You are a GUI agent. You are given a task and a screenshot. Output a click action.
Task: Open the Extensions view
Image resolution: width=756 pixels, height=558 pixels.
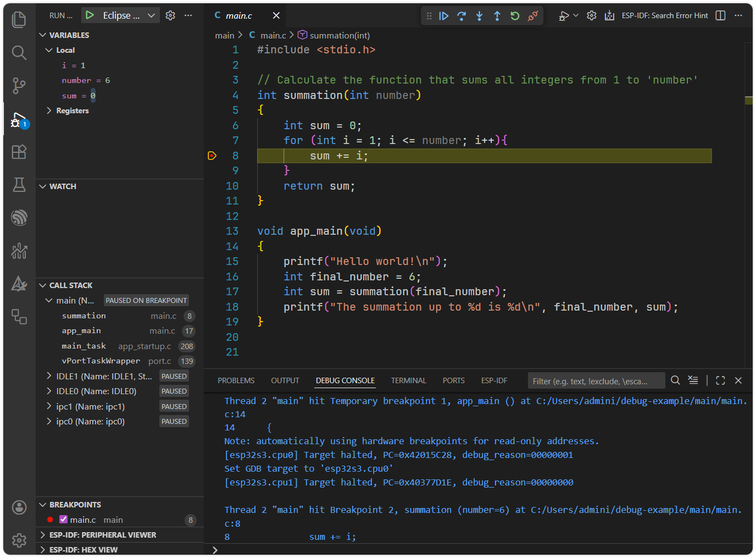tap(18, 152)
